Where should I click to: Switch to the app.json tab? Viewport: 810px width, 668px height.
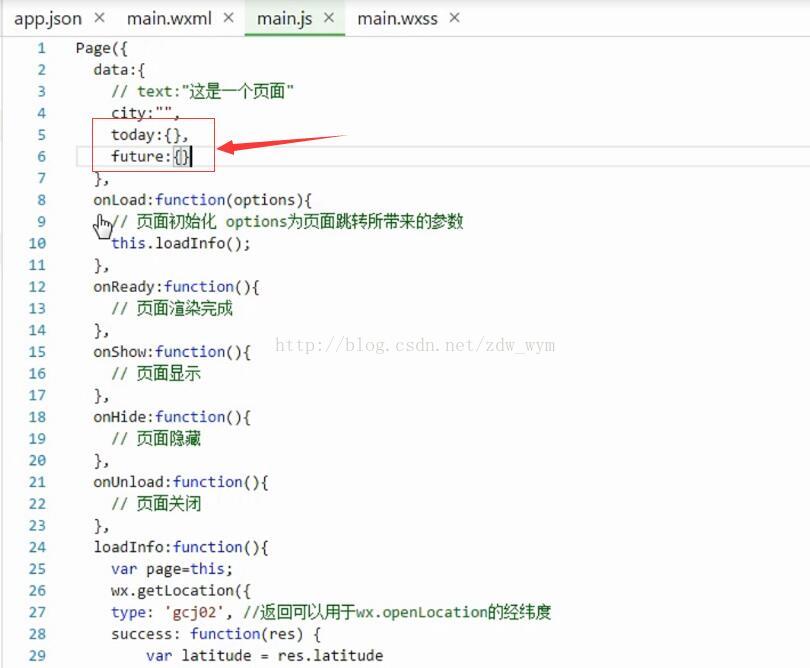tap(48, 19)
